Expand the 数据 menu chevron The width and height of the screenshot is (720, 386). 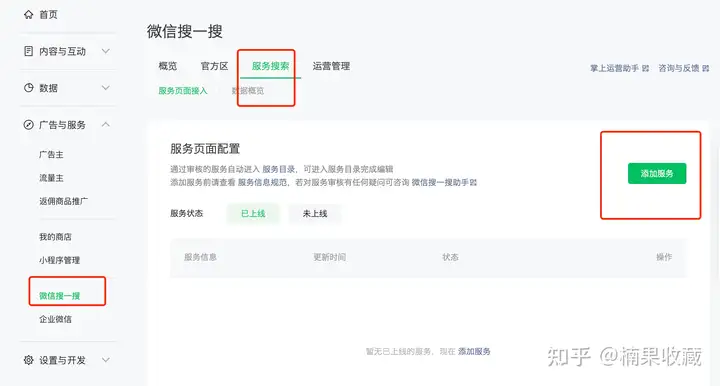[106, 88]
